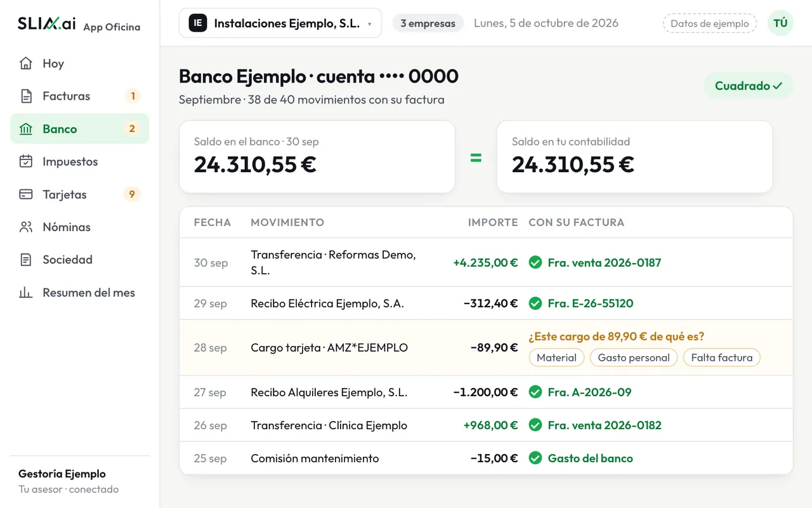Open the Facturas section
812x508 pixels.
79,97
